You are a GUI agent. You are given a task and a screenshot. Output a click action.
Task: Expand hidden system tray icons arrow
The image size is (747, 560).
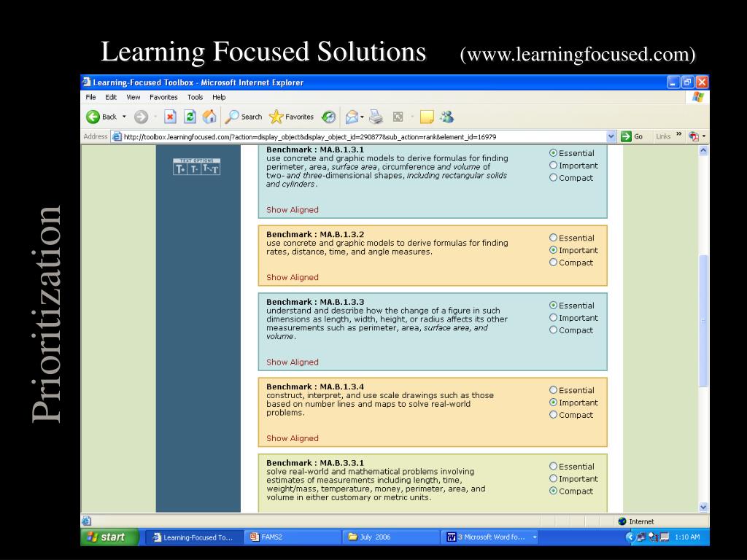tap(630, 537)
